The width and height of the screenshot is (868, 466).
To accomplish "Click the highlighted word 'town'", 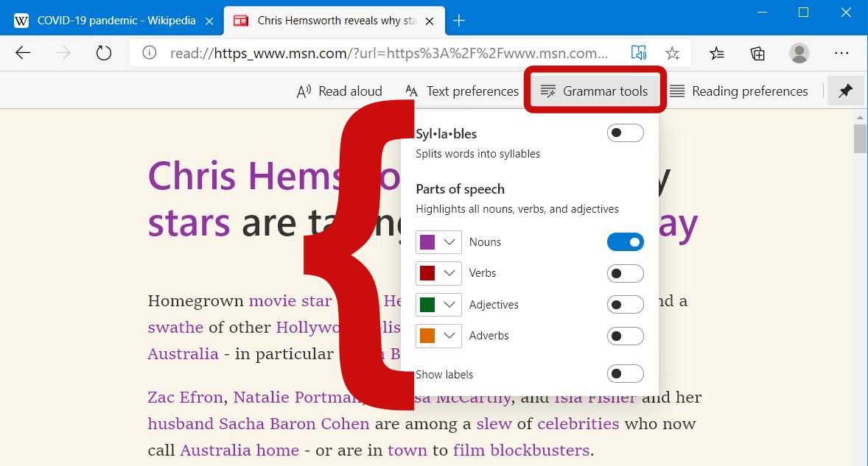I will pyautogui.click(x=407, y=451).
